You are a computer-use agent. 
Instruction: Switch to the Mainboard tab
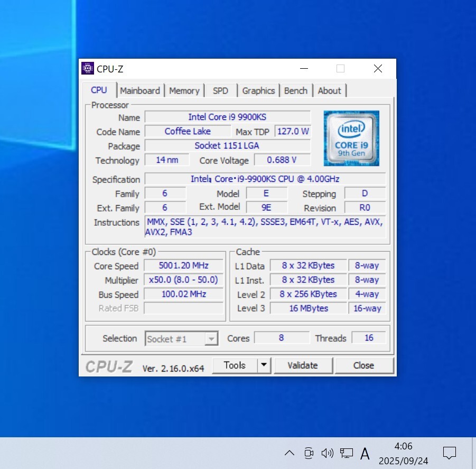click(x=140, y=90)
